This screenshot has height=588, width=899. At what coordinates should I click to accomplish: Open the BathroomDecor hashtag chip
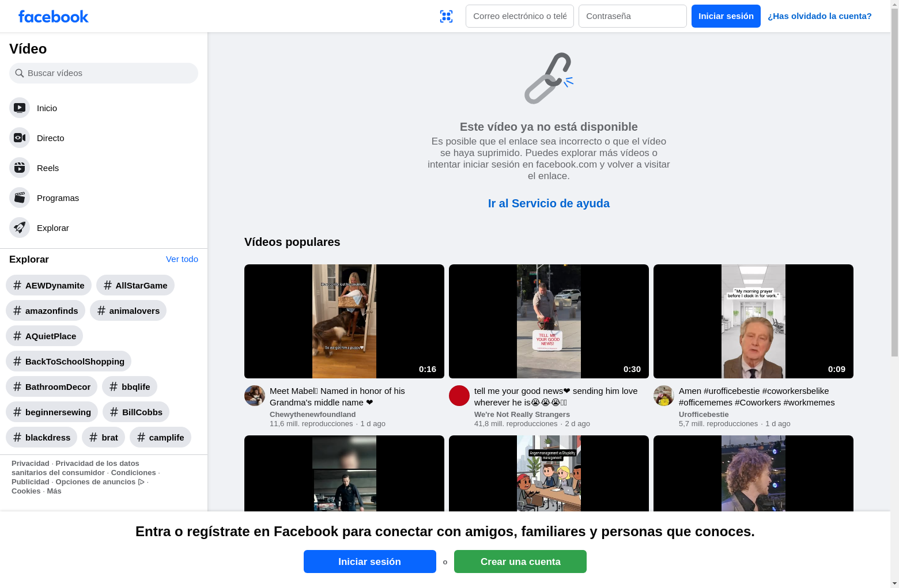pyautogui.click(x=52, y=386)
